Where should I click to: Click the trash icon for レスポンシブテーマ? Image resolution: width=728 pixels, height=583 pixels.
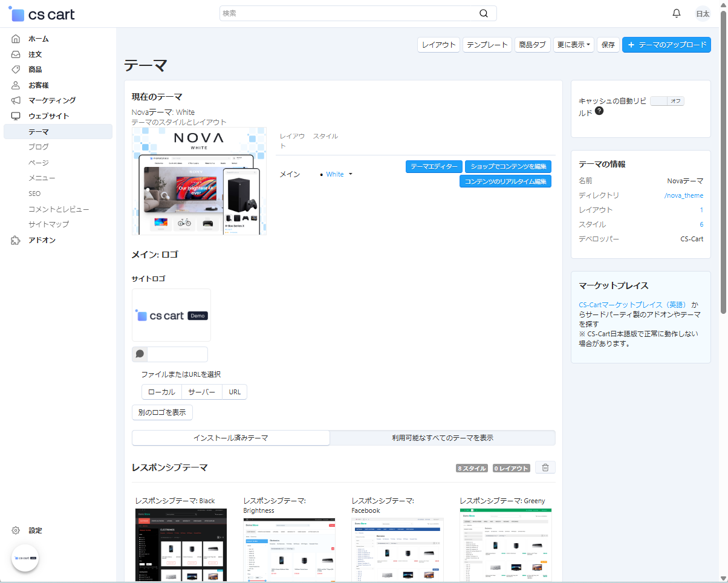coord(545,467)
